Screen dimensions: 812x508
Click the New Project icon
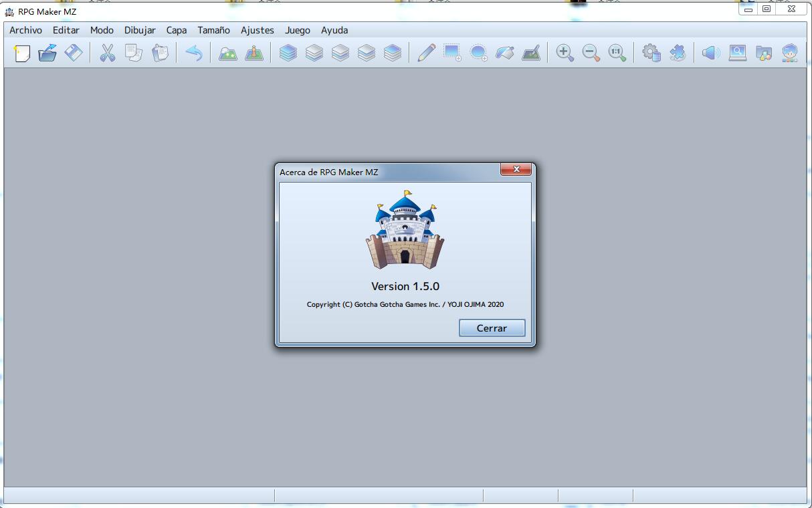point(22,53)
